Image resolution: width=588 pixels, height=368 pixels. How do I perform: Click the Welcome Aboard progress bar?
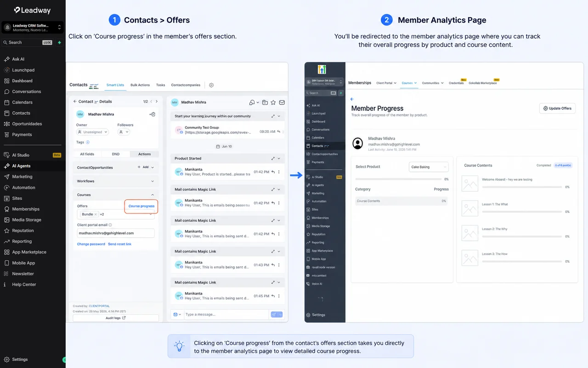pyautogui.click(x=521, y=187)
